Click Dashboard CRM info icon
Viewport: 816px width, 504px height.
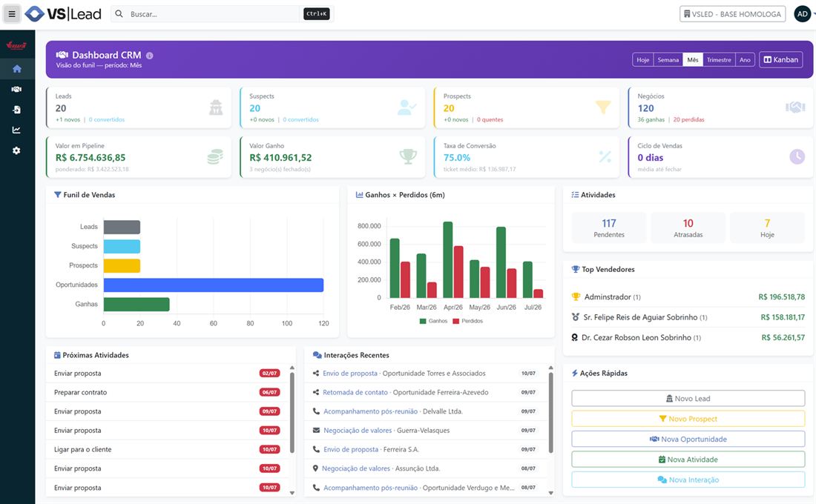[x=149, y=56]
